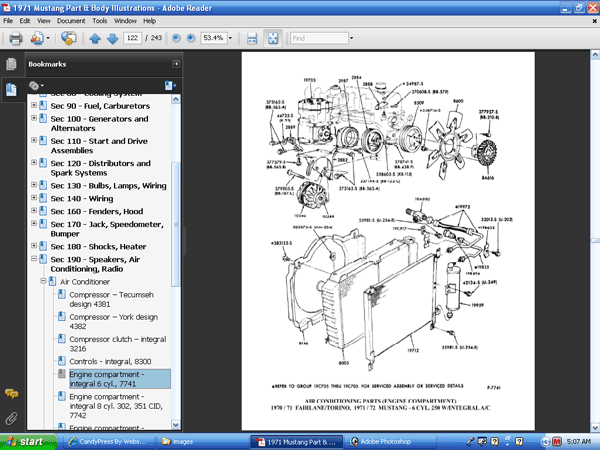Open the Window menu
The image size is (600, 450).
tap(125, 21)
